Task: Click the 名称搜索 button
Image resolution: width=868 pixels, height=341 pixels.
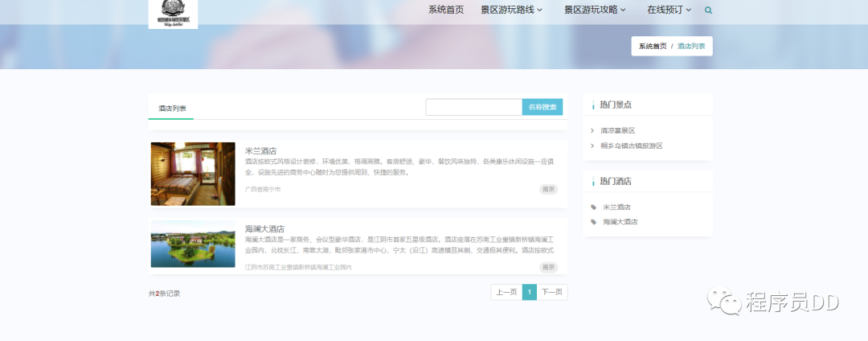Action: click(542, 108)
